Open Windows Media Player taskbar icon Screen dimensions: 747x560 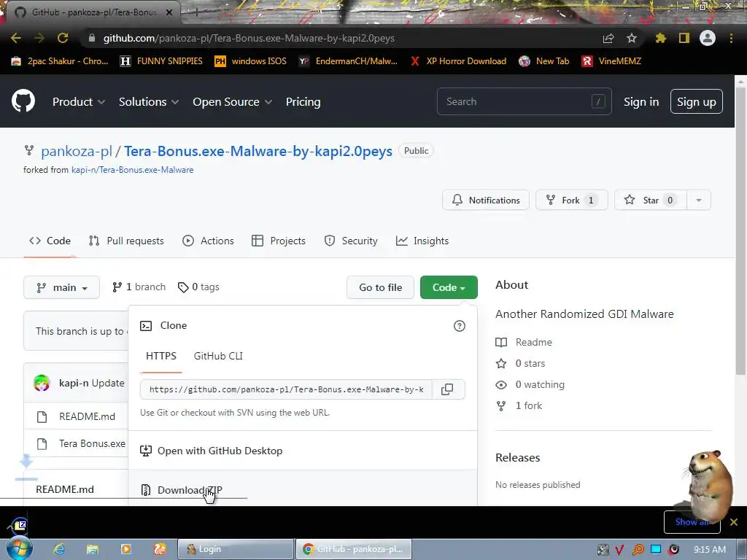coord(125,549)
